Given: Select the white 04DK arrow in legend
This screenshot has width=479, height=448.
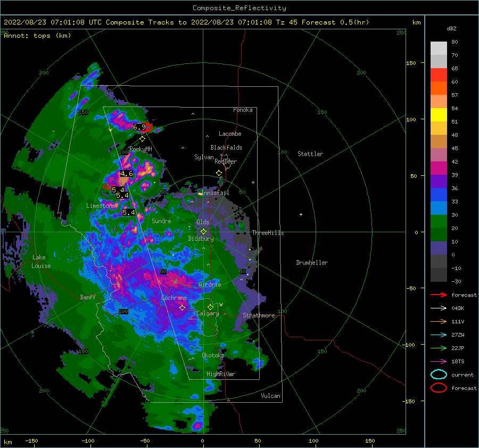Looking at the screenshot, I should pos(439,308).
